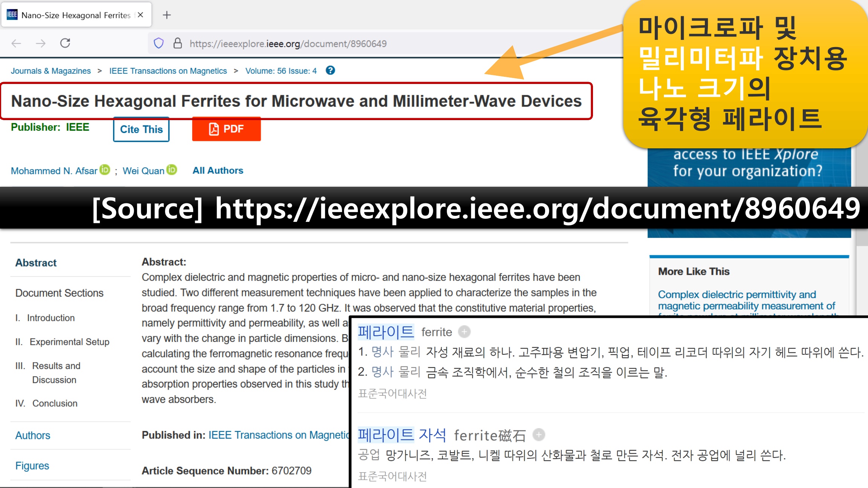Click the browser back arrow
This screenshot has width=868, height=488.
[16, 43]
